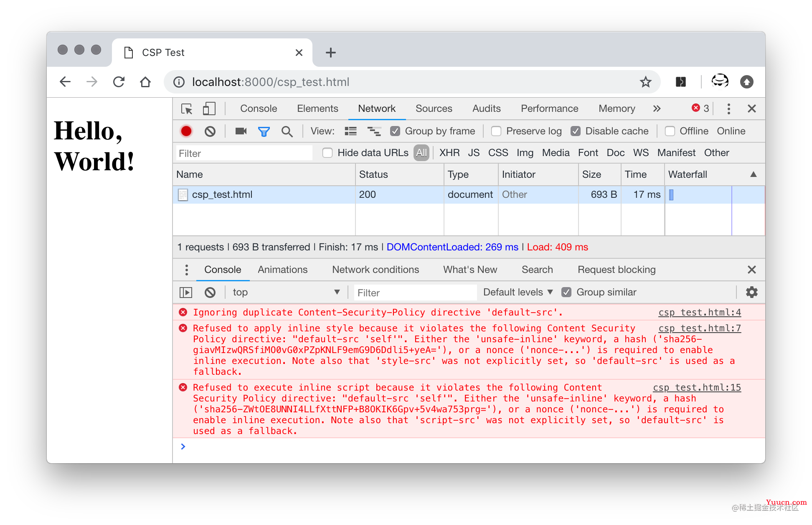The image size is (812, 525).
Task: Open the incognito profile icon
Action: (720, 81)
